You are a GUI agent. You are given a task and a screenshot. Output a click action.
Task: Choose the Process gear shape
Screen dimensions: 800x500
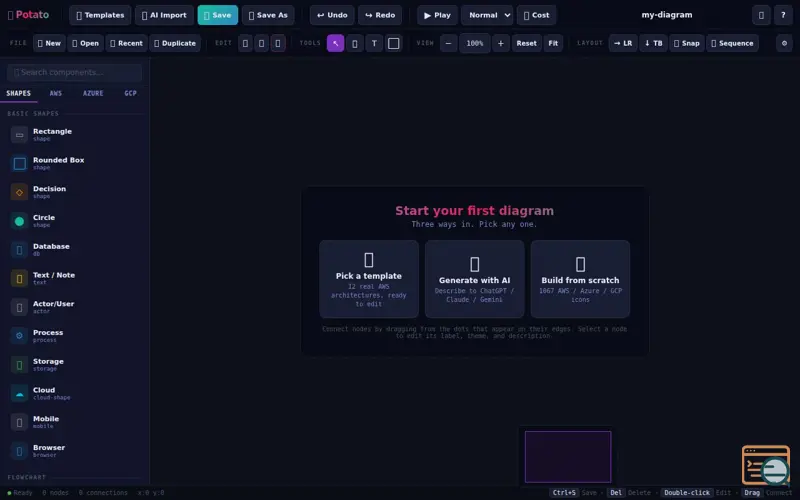[74, 336]
